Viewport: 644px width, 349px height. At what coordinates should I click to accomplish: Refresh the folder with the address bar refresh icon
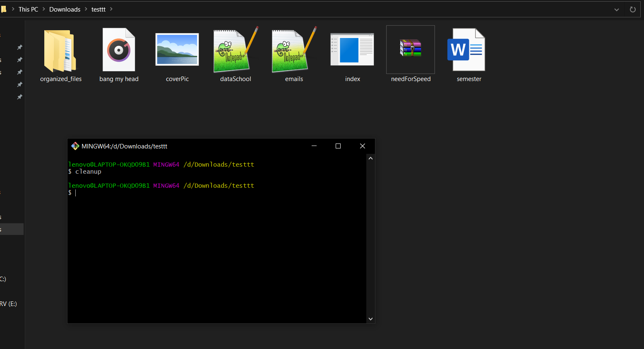[x=632, y=10]
